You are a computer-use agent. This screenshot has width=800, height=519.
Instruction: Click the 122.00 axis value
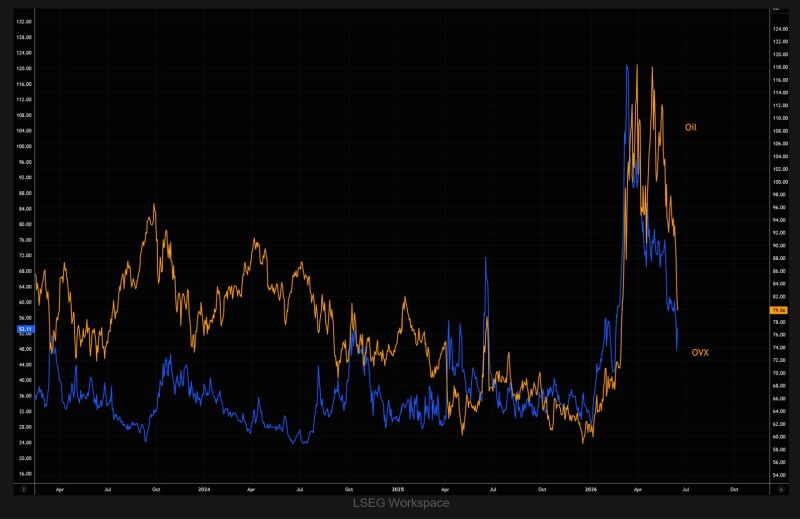click(x=780, y=42)
